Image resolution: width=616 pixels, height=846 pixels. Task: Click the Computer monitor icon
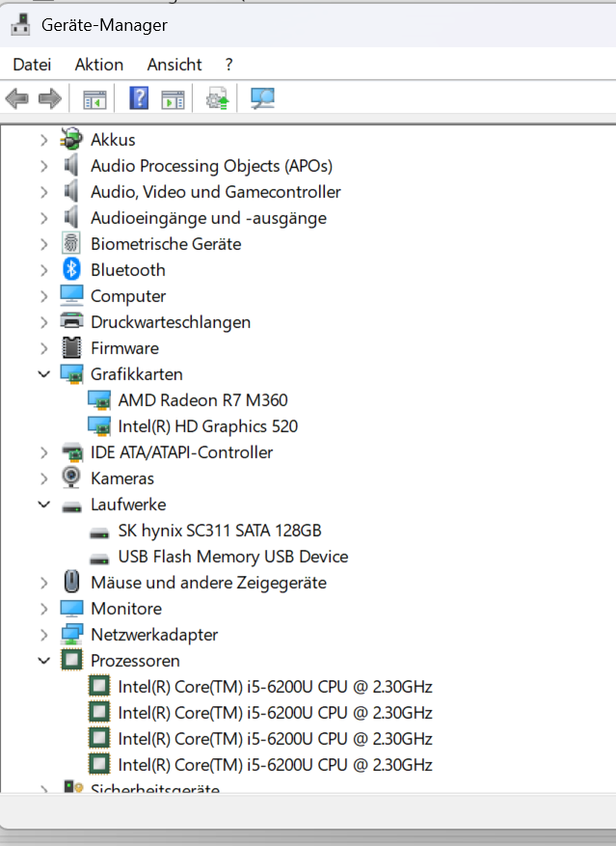tap(71, 296)
